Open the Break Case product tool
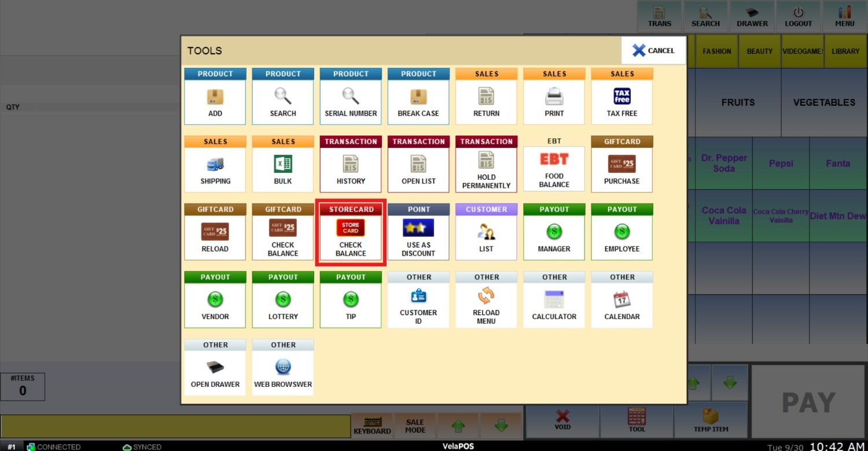 (418, 102)
